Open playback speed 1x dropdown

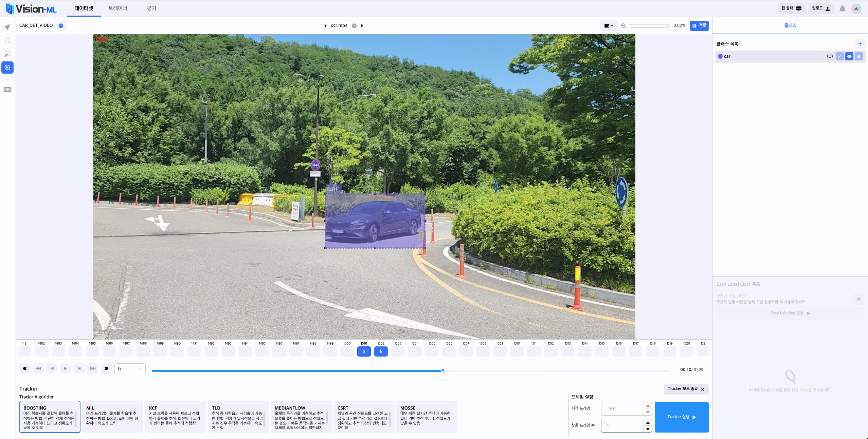pos(130,369)
